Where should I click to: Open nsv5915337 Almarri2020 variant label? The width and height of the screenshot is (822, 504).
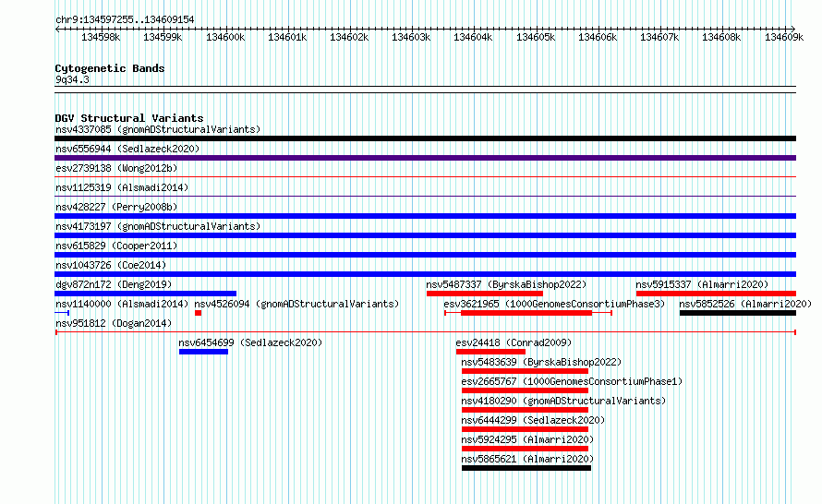[x=702, y=284]
